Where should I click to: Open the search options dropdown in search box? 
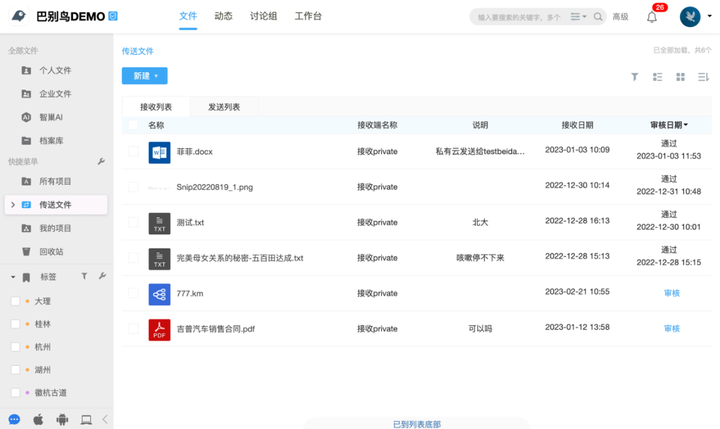coord(578,17)
